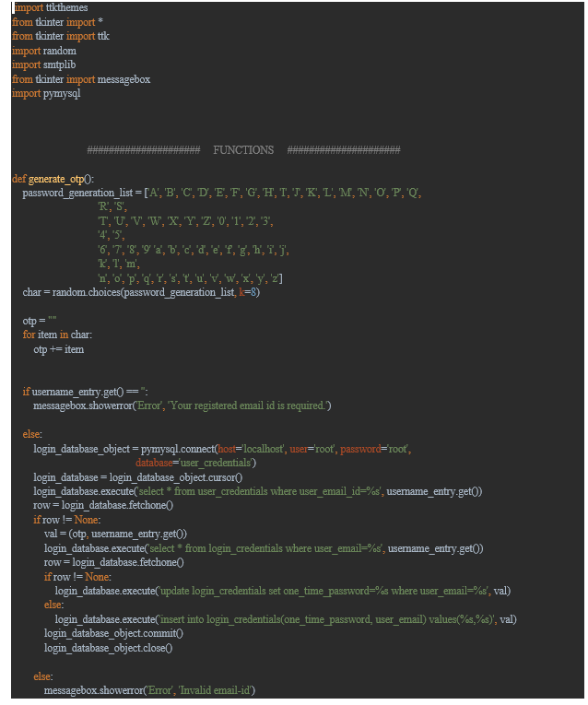Click the random.choices call line
Screen dimensions: 588x705
pos(141,292)
